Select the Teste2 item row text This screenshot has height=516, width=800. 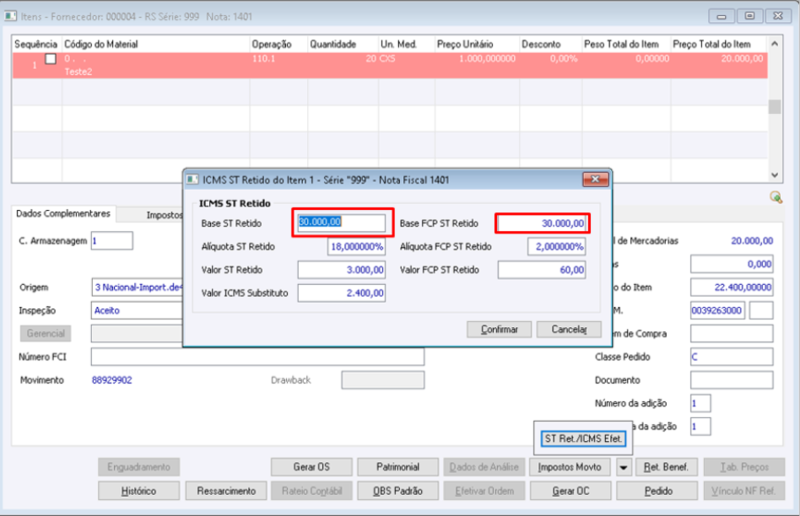[78, 72]
